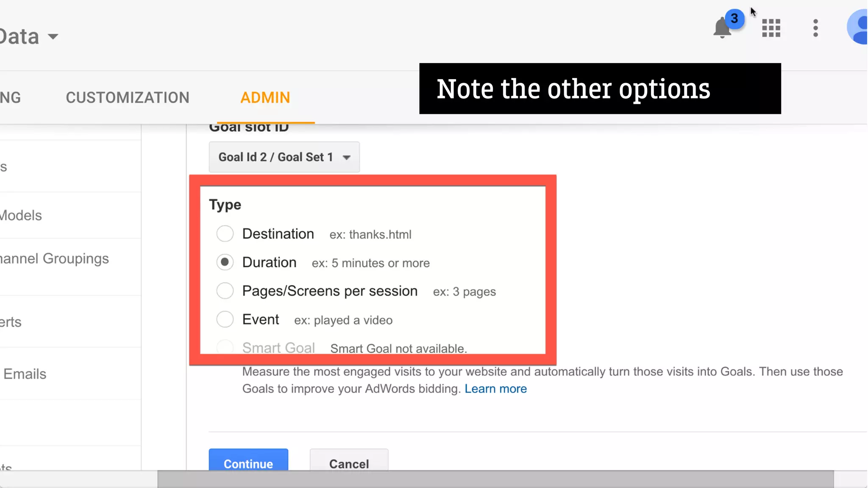Select the Duration radio button
Image resolution: width=868 pixels, height=488 pixels.
click(x=225, y=262)
